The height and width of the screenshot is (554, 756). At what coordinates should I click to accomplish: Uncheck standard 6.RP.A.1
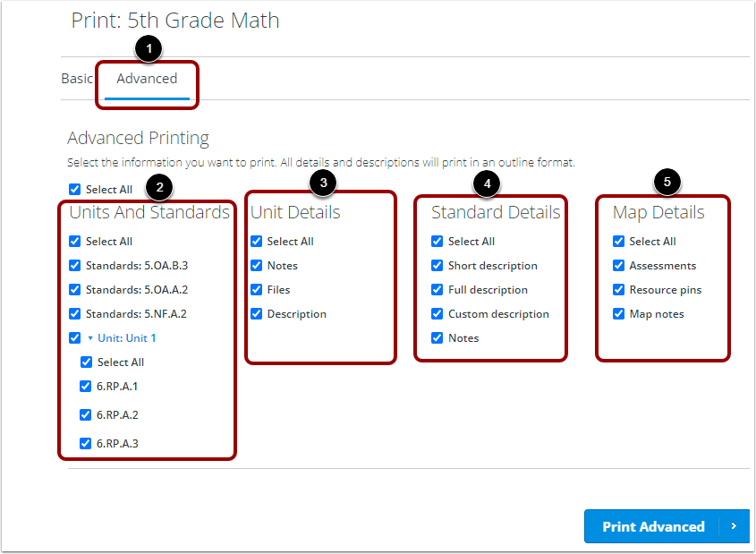(85, 386)
